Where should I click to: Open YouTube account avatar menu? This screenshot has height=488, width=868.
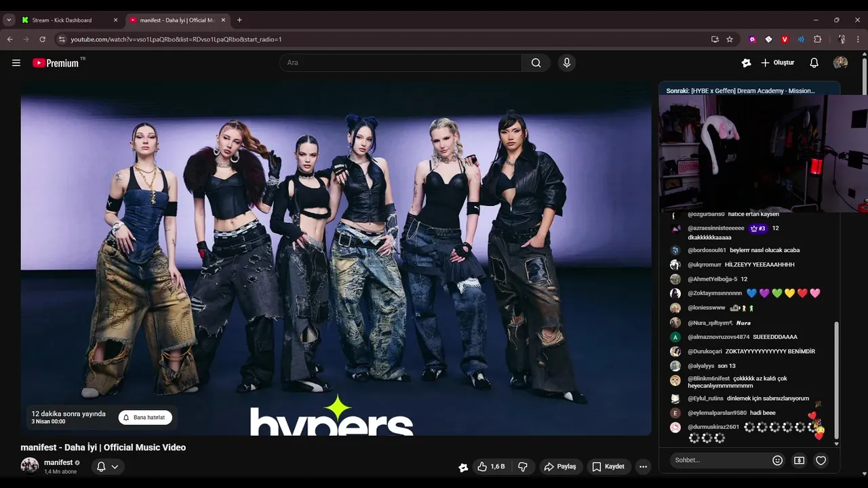(x=840, y=63)
